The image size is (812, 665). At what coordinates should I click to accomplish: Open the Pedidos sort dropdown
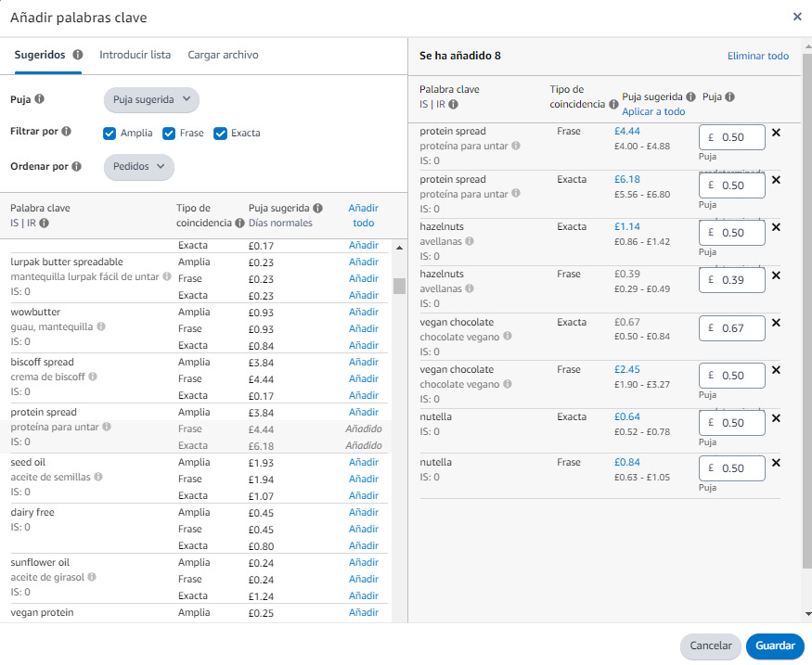139,167
